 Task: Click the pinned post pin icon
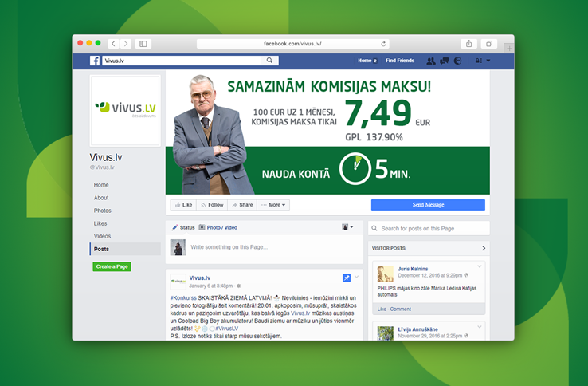tap(347, 278)
